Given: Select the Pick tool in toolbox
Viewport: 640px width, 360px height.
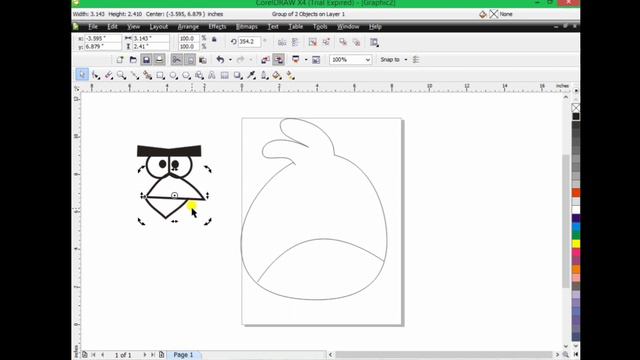Looking at the screenshot, I should click(x=82, y=75).
